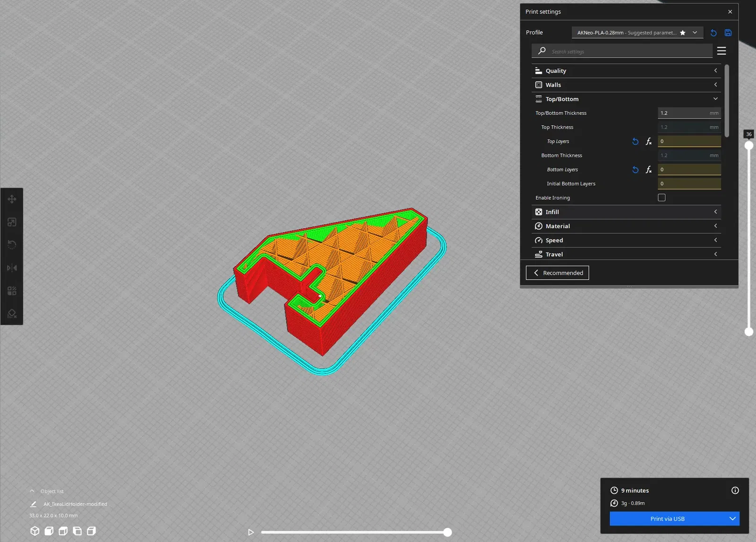This screenshot has height=542, width=756.
Task: Expand the Walls settings category
Action: pyautogui.click(x=626, y=85)
